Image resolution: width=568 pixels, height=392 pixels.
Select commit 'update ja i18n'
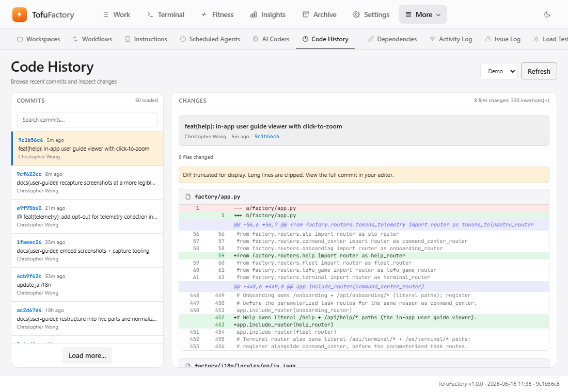click(87, 285)
